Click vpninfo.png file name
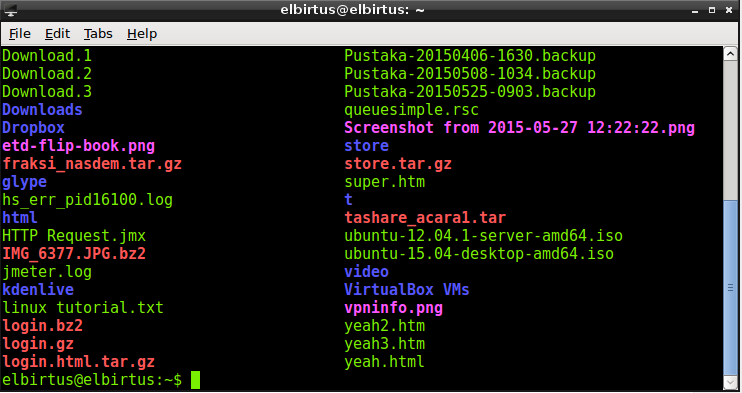Screen dimensions: 742x393 click(393, 308)
